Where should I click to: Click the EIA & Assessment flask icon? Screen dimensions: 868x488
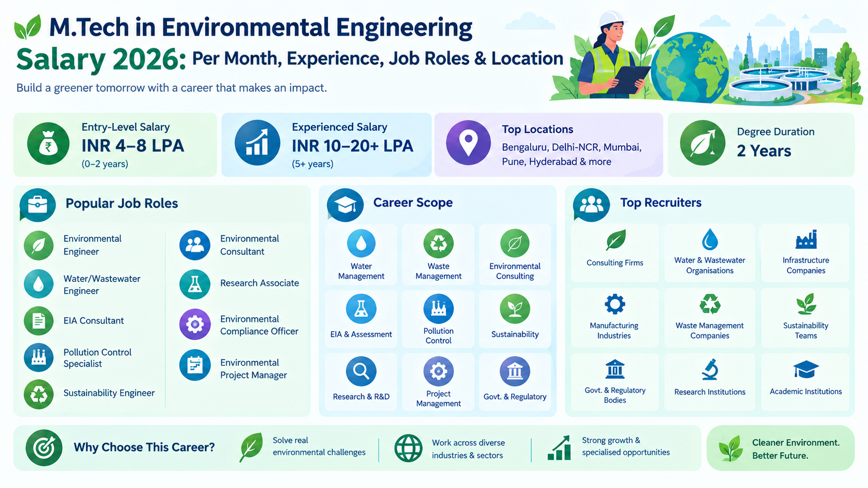coord(361,309)
